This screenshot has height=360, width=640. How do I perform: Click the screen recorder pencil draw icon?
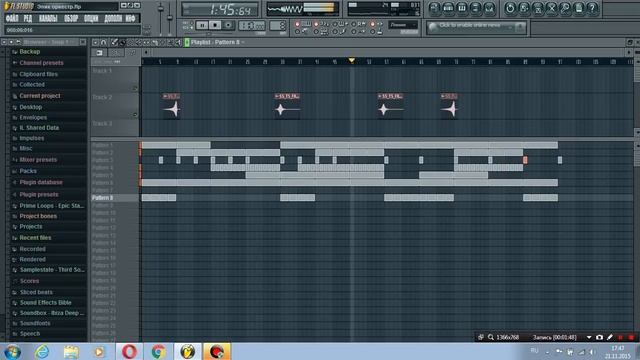[609, 338]
